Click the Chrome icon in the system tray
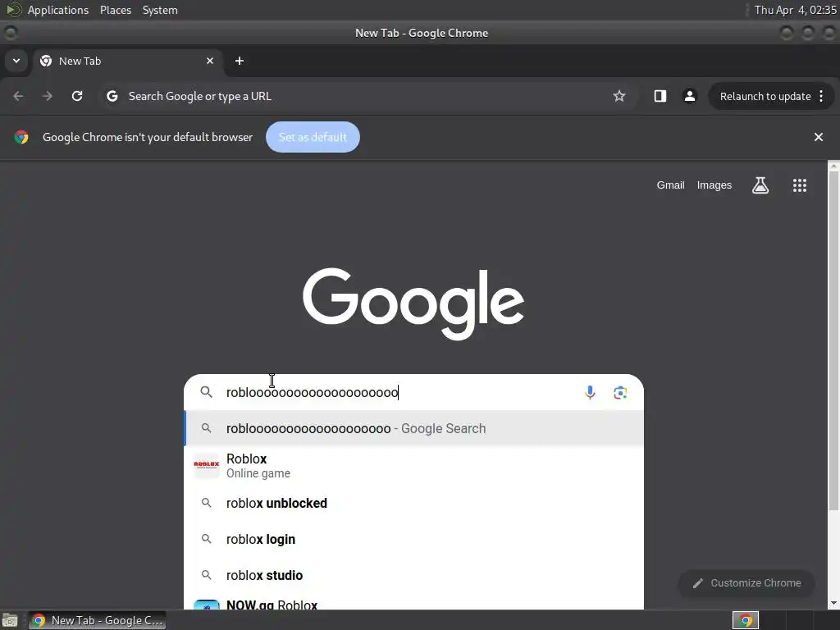Image resolution: width=840 pixels, height=630 pixels. coord(746,620)
